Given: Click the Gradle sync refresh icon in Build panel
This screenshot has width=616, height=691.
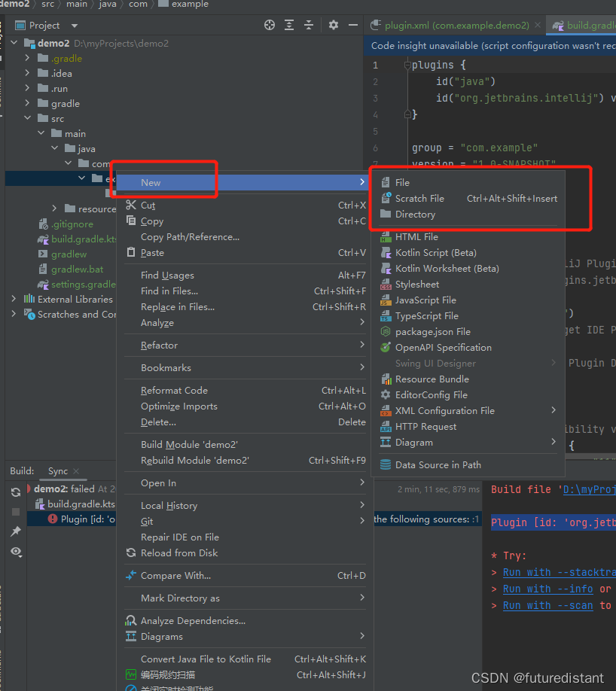Looking at the screenshot, I should point(15,492).
